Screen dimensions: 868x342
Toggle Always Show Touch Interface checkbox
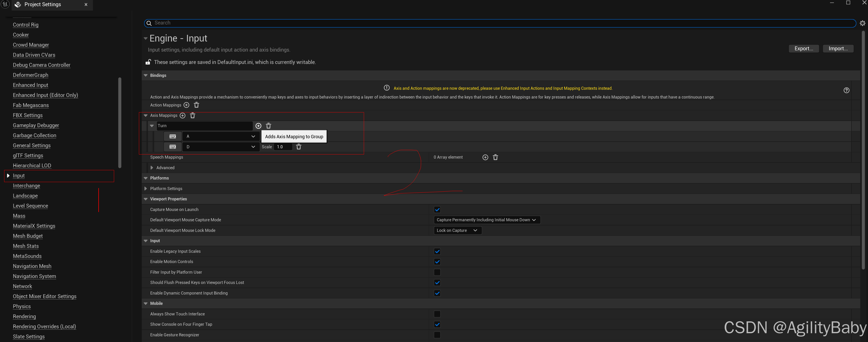coord(437,314)
